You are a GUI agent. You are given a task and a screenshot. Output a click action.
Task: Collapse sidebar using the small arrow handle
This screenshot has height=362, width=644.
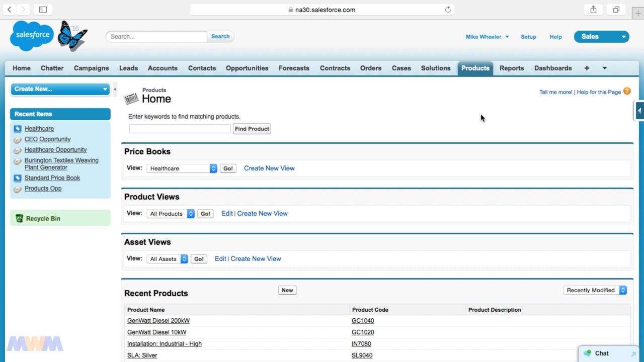pyautogui.click(x=115, y=89)
